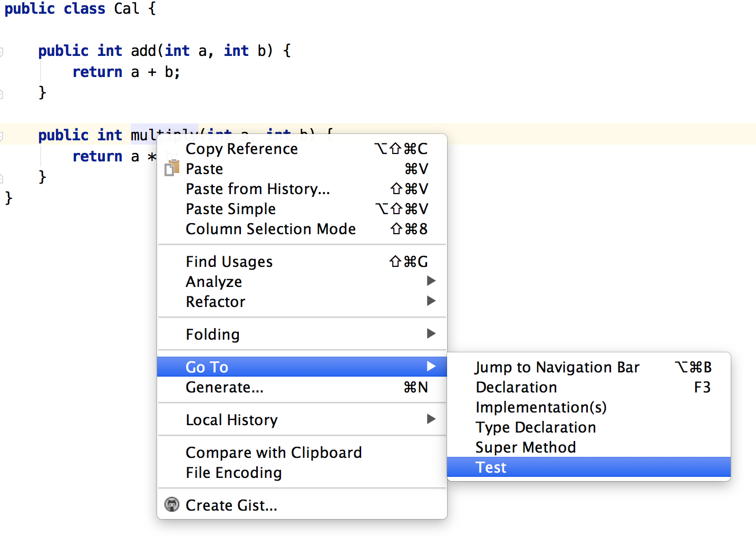The height and width of the screenshot is (537, 756).
Task: Expand the Refactor submenu arrow
Action: pos(431,301)
